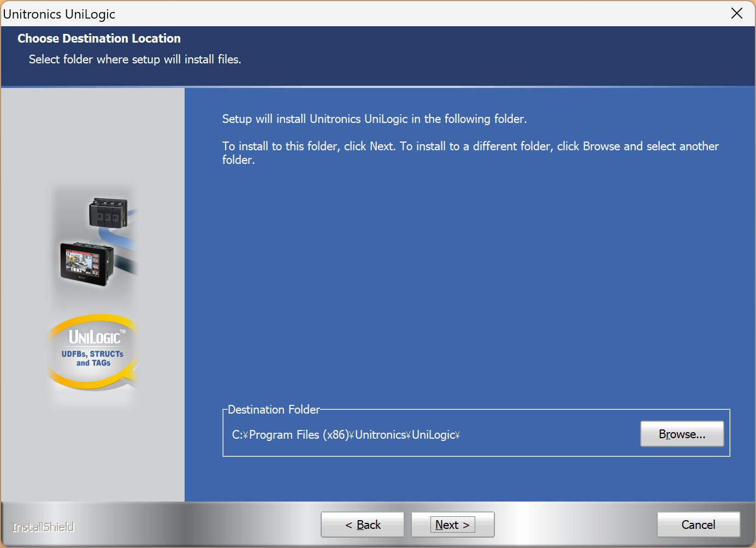756x548 pixels.
Task: Click the Next > button
Action: pos(452,525)
